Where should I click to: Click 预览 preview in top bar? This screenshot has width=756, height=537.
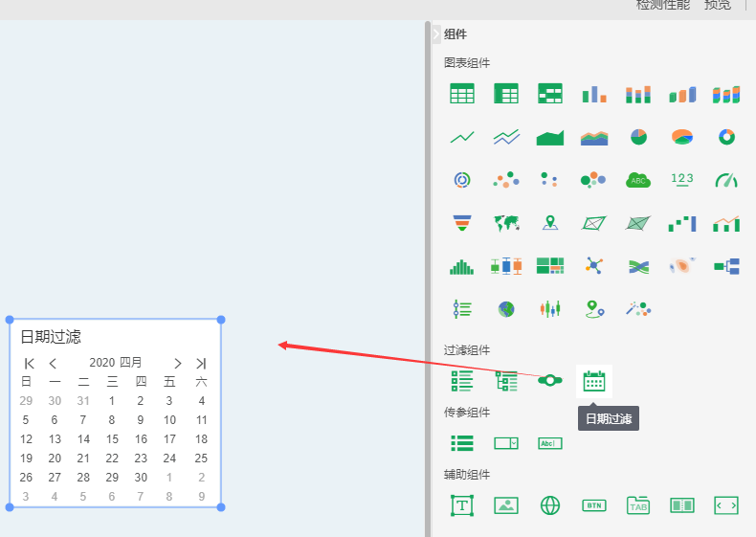[x=717, y=6]
